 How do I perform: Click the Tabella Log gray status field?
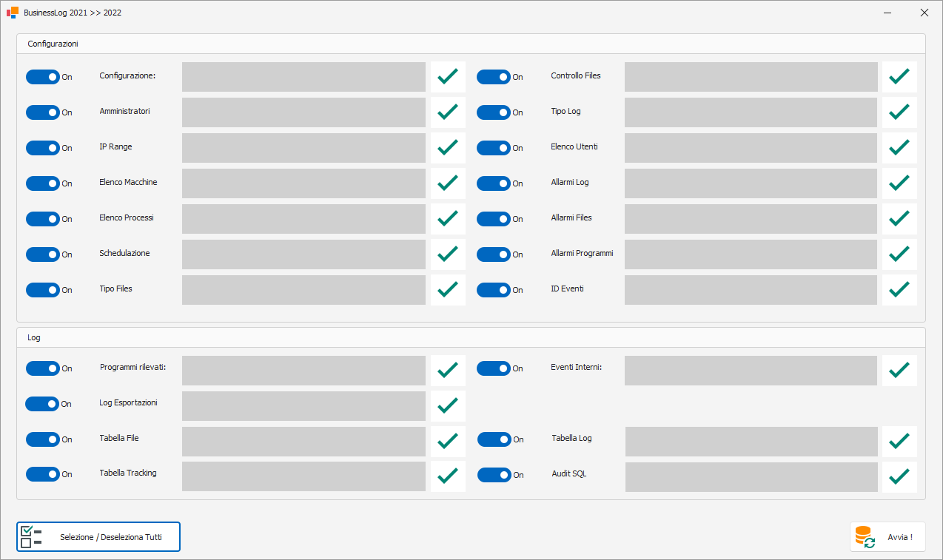(752, 442)
